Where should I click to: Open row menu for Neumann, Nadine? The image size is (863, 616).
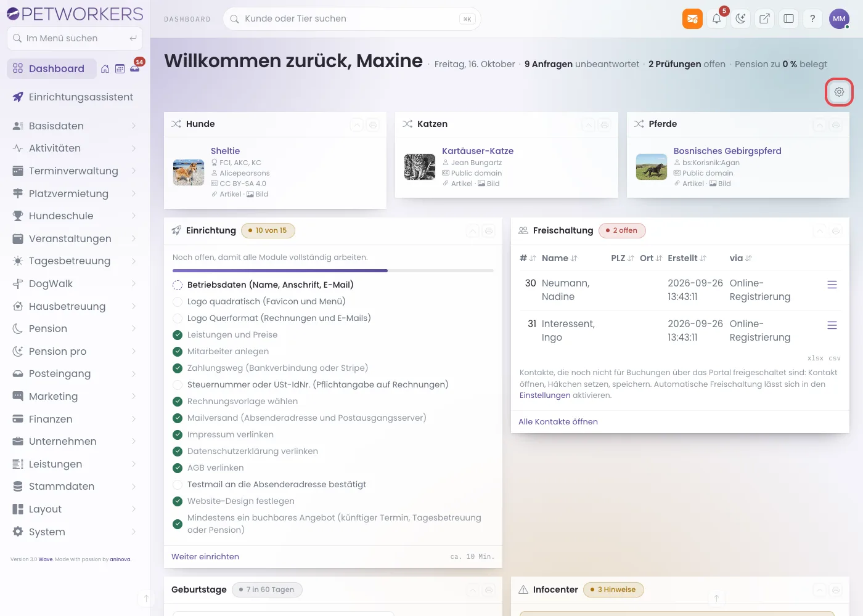pyautogui.click(x=832, y=285)
